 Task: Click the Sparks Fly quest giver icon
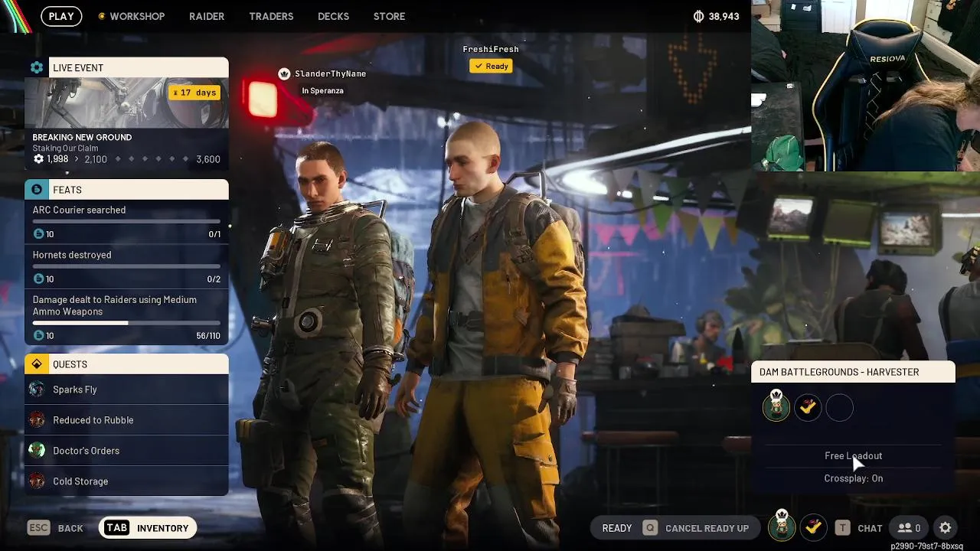37,390
